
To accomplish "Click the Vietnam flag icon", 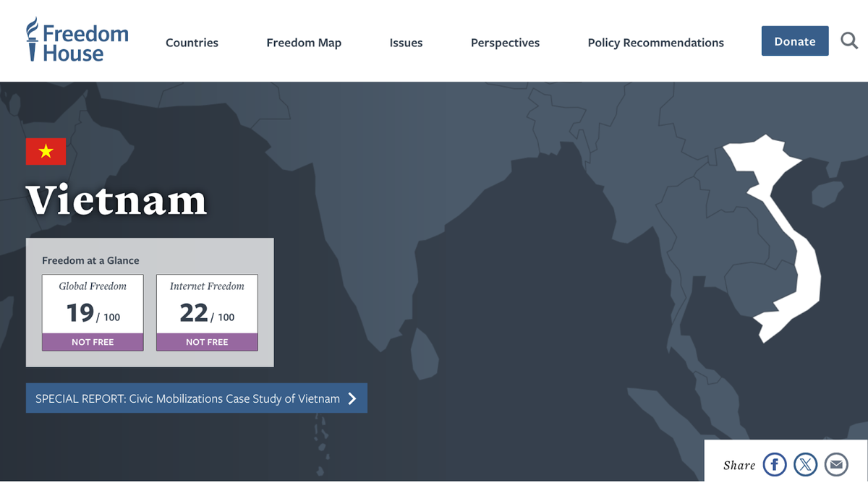I will (46, 151).
